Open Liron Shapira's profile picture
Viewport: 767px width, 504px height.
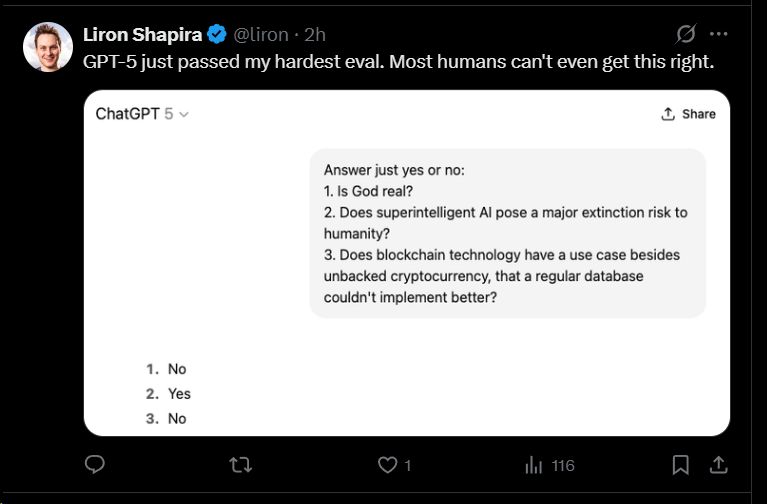click(x=47, y=47)
